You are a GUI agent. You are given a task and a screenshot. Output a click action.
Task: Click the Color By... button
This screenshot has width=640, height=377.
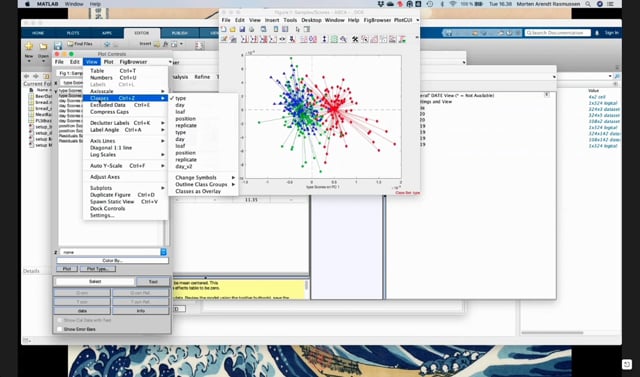click(112, 260)
